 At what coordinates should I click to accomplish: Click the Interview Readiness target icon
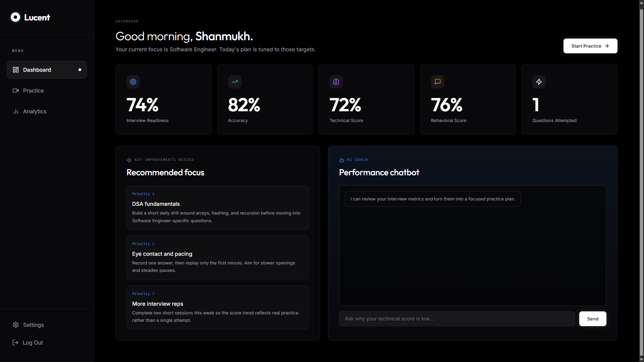coord(133,82)
